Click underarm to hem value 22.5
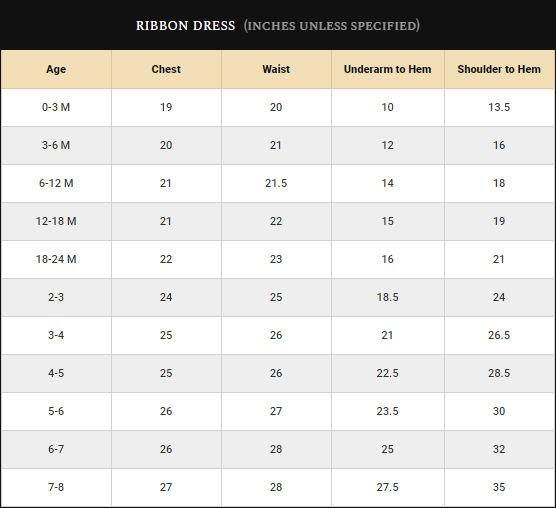Screen dimensions: 556x508 click(x=388, y=373)
